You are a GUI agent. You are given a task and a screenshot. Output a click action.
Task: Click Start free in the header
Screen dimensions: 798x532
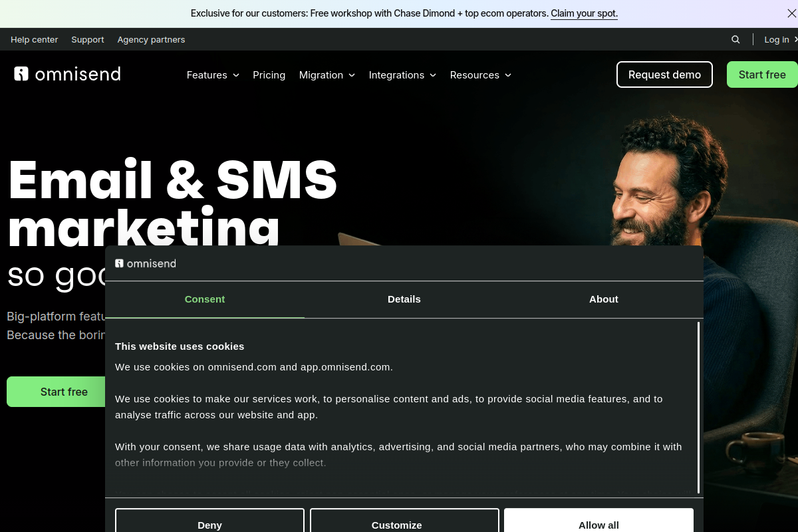(762, 74)
